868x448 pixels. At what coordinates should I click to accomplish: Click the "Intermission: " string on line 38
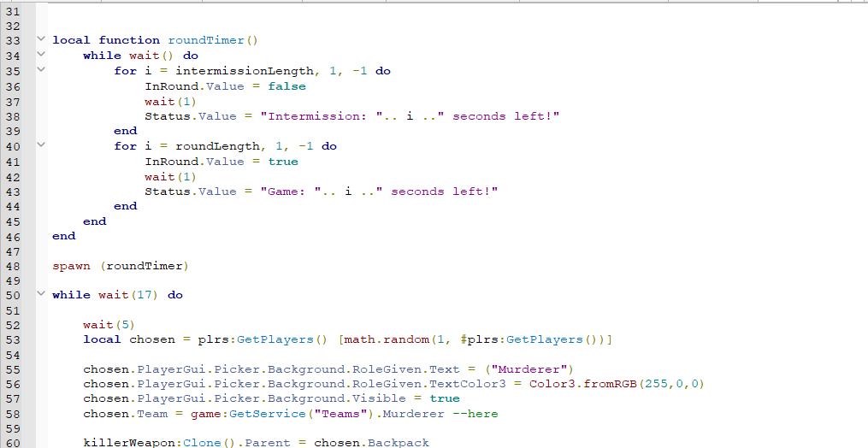click(x=322, y=116)
